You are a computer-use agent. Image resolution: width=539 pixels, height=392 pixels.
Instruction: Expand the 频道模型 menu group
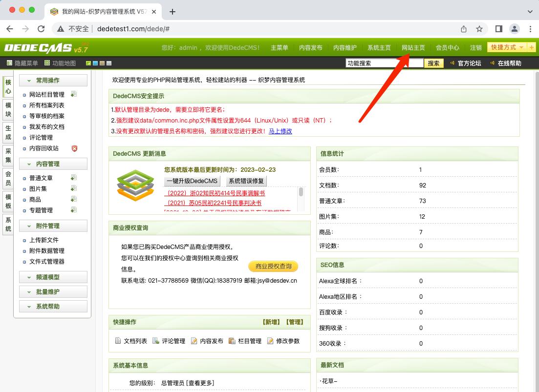(x=53, y=277)
